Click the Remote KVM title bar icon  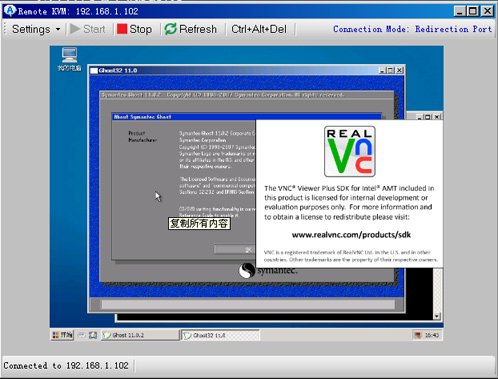click(10, 11)
